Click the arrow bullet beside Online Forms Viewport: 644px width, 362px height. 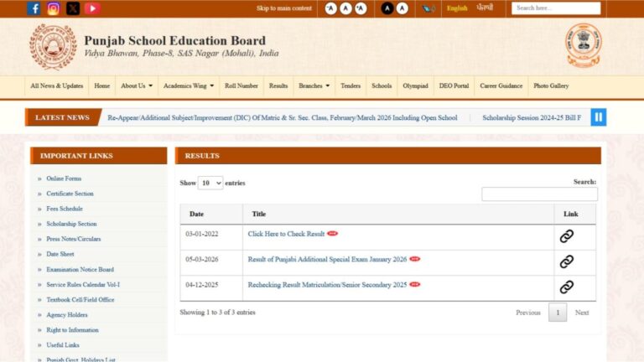click(40, 179)
